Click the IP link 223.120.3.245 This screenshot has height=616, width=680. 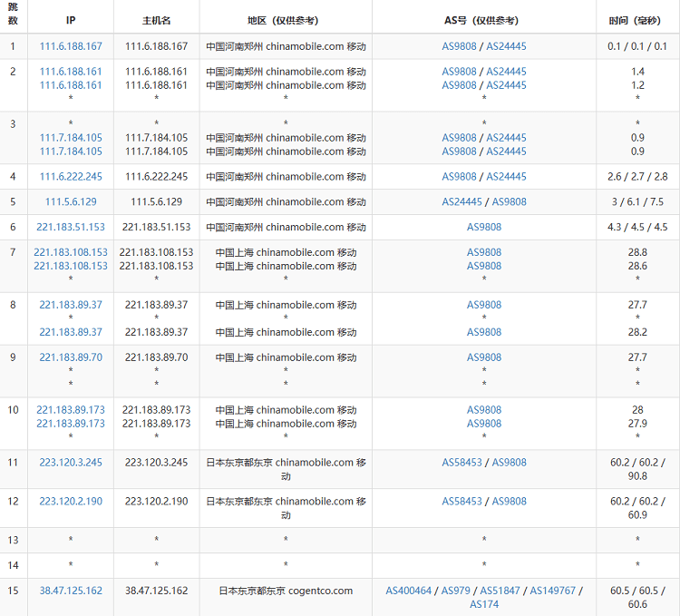71,463
